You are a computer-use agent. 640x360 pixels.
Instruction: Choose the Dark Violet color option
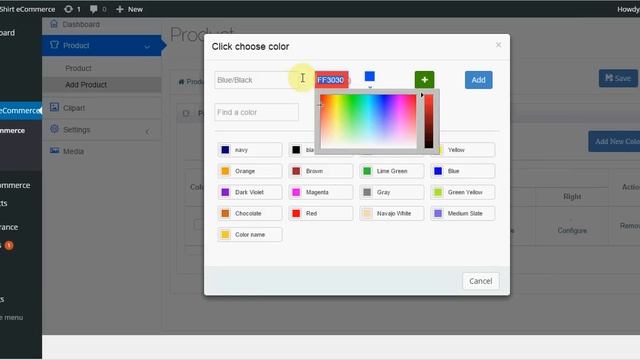point(250,192)
